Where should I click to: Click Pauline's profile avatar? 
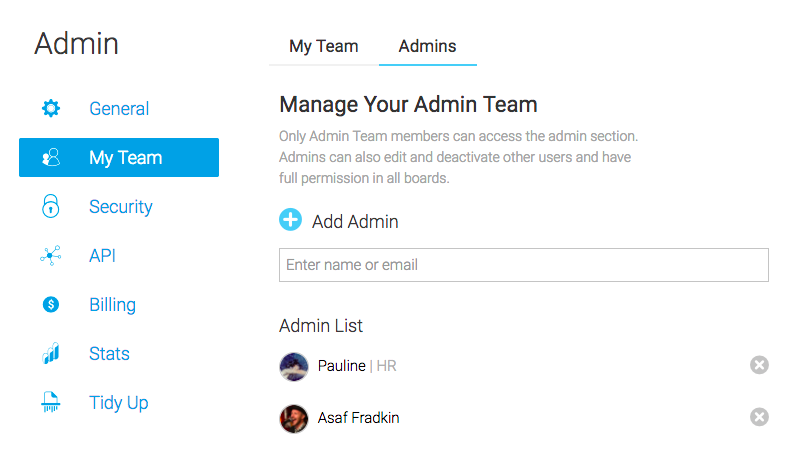[294, 367]
